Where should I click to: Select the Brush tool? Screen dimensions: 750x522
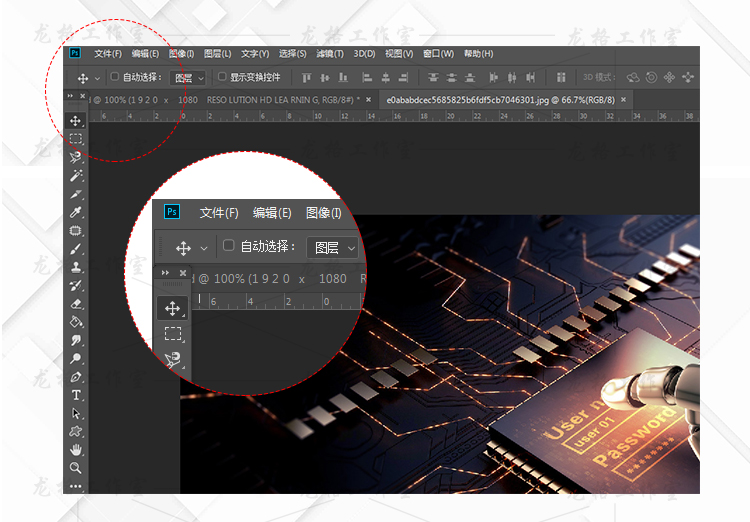(75, 249)
